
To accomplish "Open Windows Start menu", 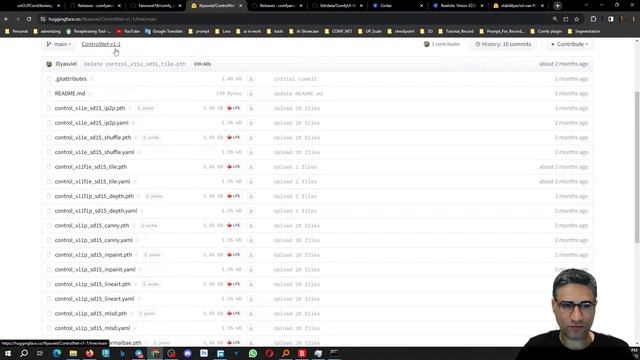I will [x=8, y=353].
